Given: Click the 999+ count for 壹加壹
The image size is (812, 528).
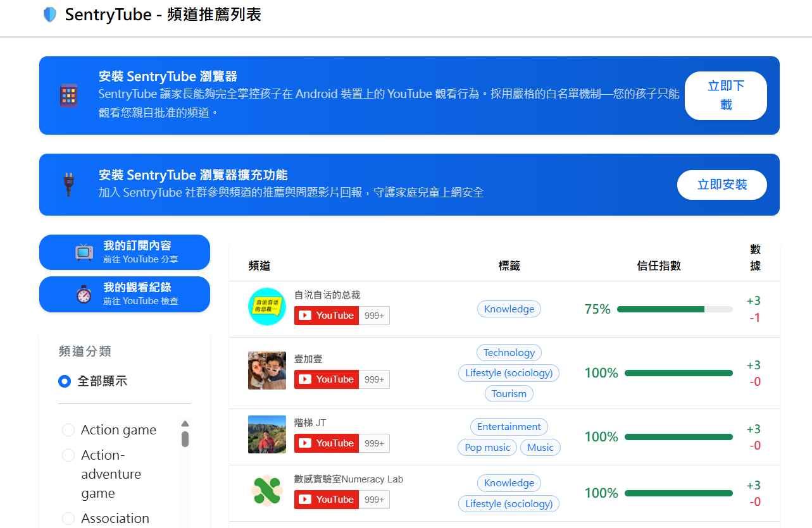Looking at the screenshot, I should point(375,379).
